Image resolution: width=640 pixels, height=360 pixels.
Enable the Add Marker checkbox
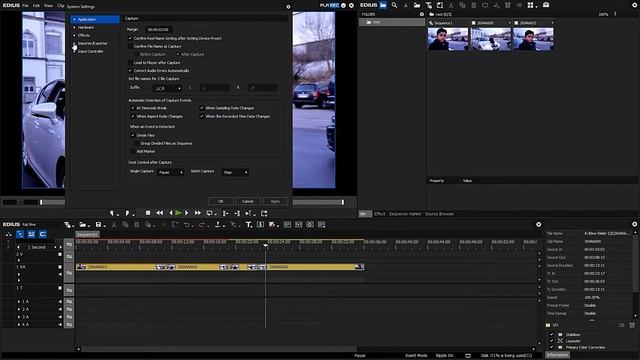tap(133, 151)
